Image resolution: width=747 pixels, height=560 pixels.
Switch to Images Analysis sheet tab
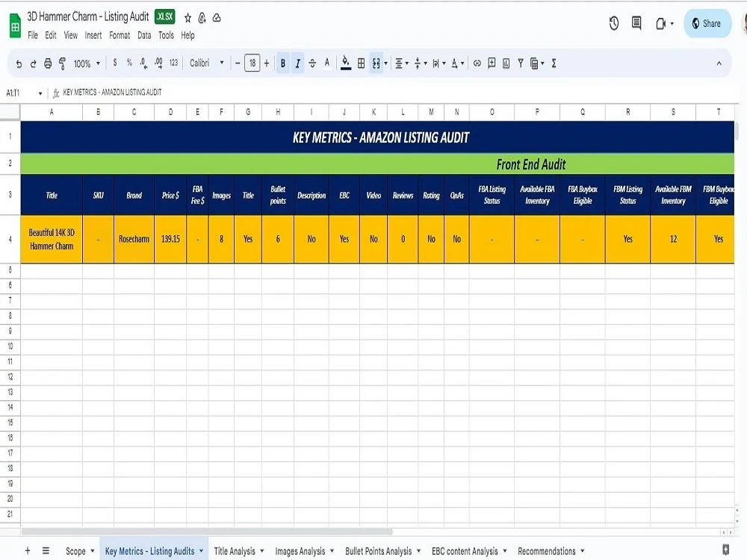pos(300,552)
